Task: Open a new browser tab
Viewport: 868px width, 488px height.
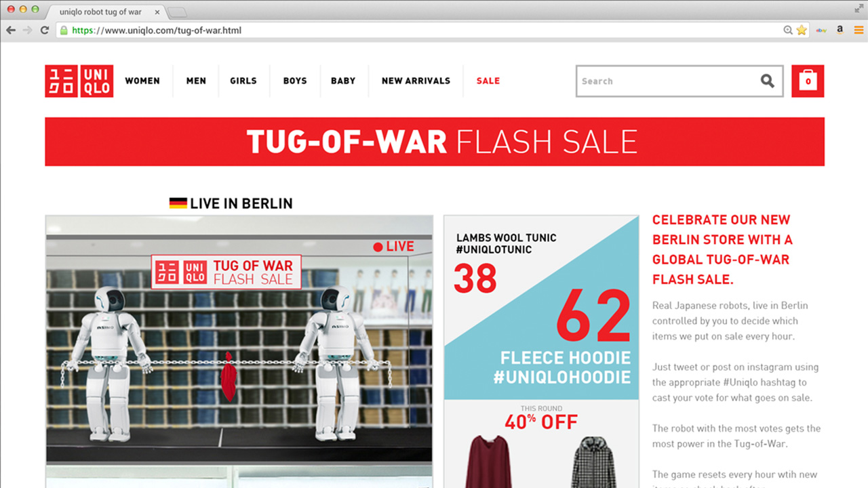Action: (x=177, y=12)
